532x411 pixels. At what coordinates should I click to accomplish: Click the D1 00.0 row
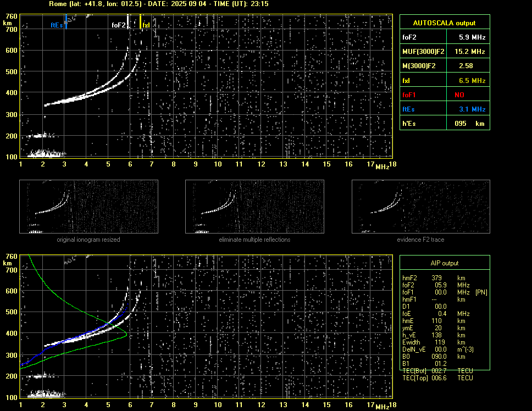click(x=424, y=307)
